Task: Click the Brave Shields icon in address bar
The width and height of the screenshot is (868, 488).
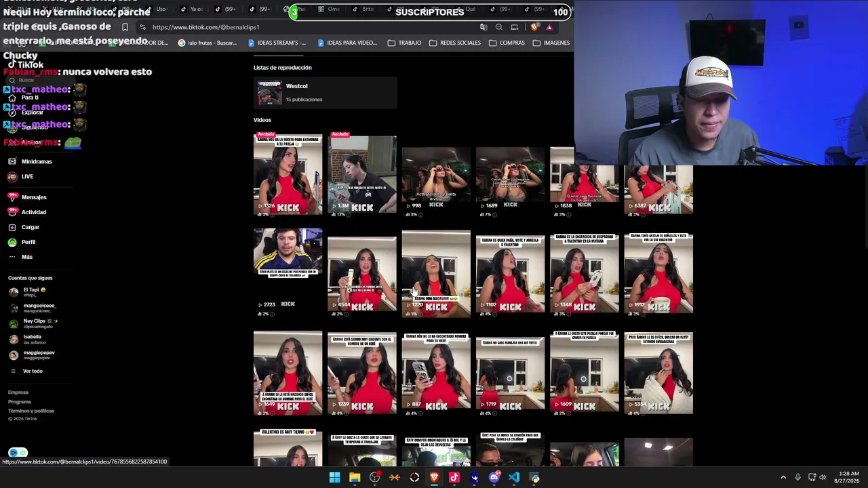Action: pyautogui.click(x=535, y=27)
